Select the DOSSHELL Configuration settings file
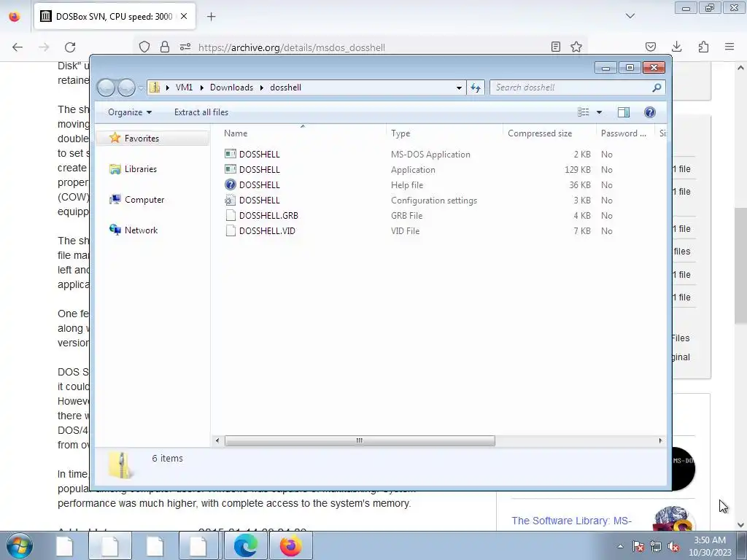The image size is (747, 560). pyautogui.click(x=260, y=200)
